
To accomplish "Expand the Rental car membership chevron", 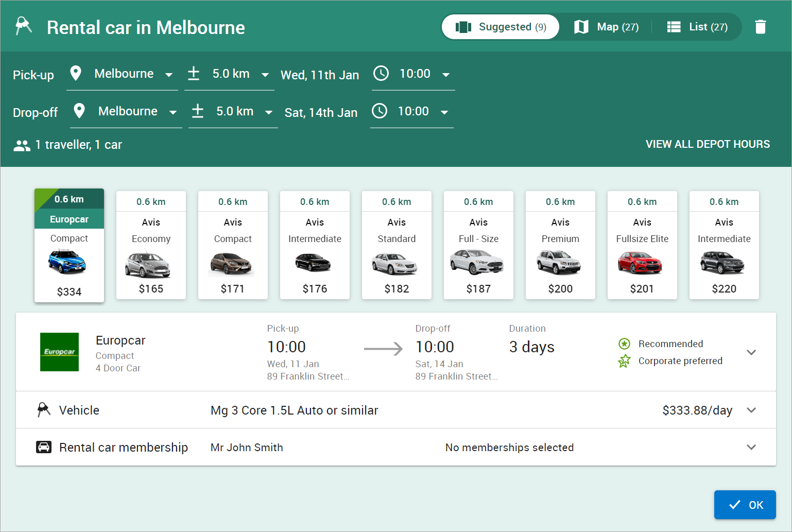I will tap(751, 447).
